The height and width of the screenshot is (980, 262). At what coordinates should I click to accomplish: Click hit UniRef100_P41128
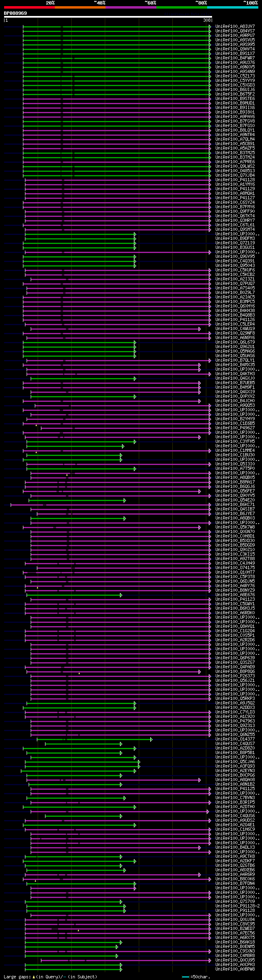[235, 180]
